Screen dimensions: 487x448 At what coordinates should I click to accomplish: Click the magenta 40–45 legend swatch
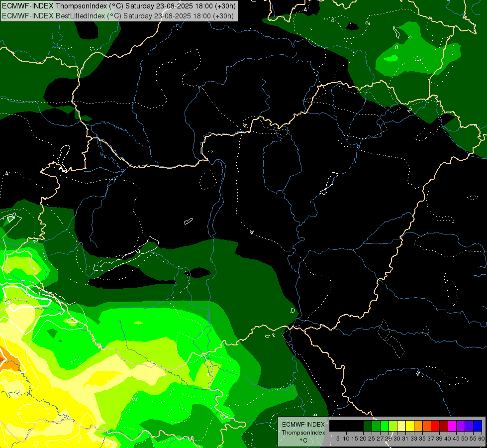pyautogui.click(x=452, y=426)
